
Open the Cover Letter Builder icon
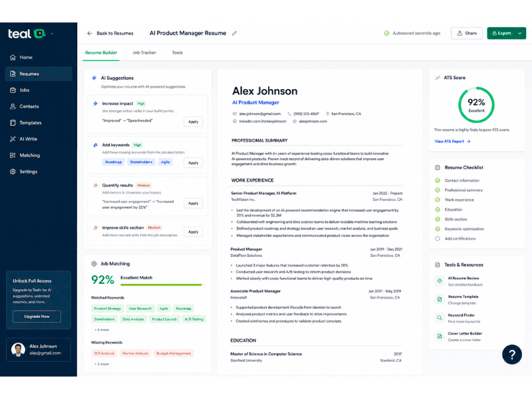point(440,336)
